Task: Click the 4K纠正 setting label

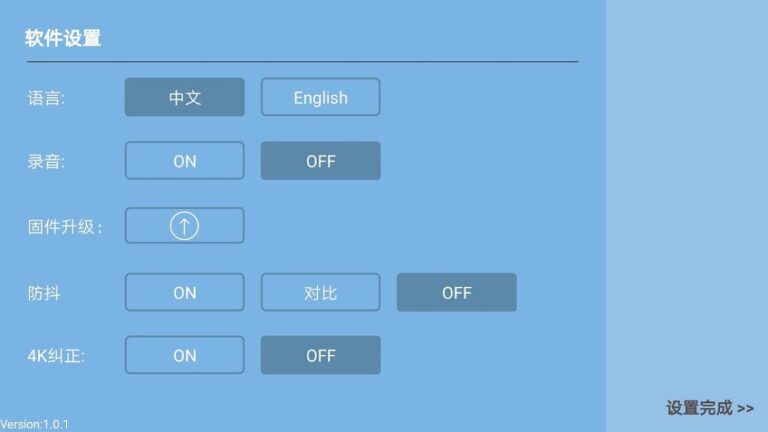Action: click(57, 356)
